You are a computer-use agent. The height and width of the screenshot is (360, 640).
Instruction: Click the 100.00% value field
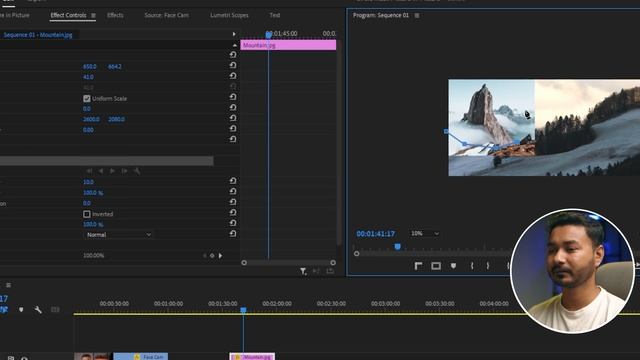click(x=93, y=256)
